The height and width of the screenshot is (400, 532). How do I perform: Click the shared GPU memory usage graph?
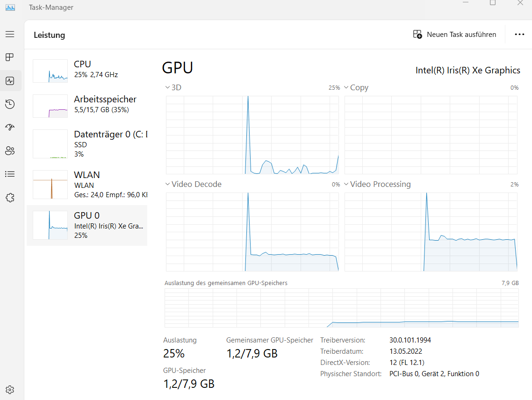pyautogui.click(x=341, y=308)
